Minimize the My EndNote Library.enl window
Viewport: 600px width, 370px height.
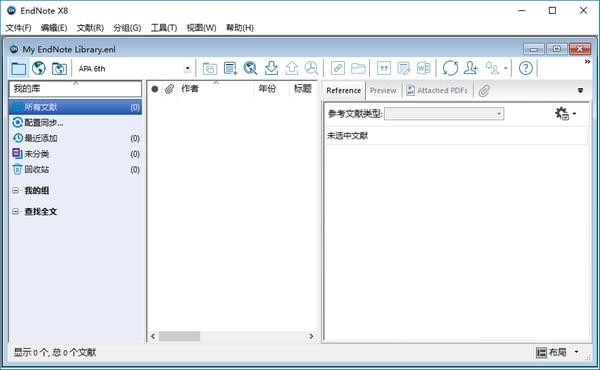534,49
